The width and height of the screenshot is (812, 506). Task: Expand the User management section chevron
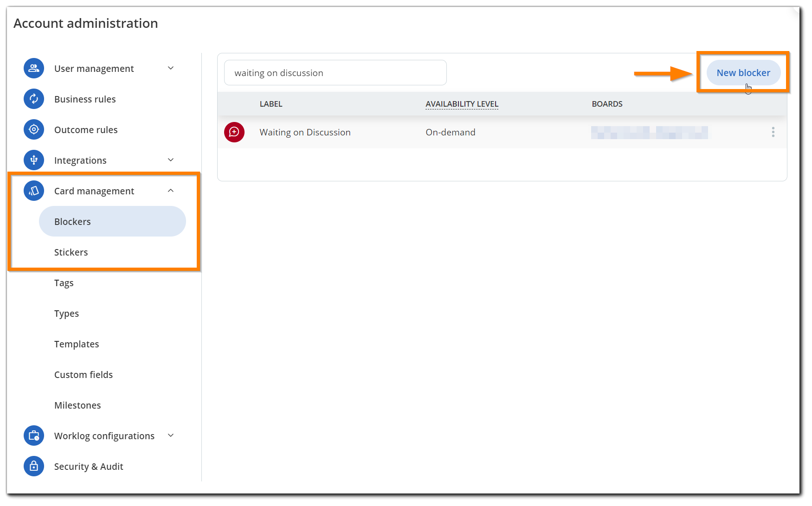click(171, 68)
